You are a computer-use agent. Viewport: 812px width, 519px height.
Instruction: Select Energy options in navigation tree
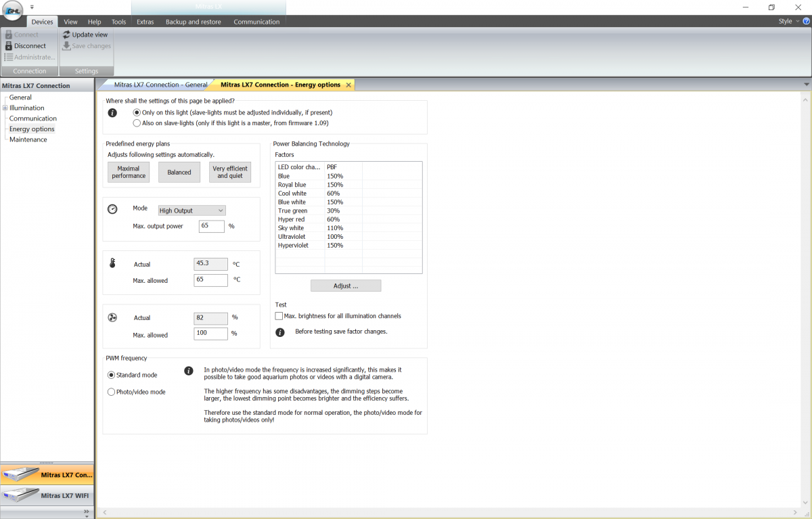coord(32,129)
